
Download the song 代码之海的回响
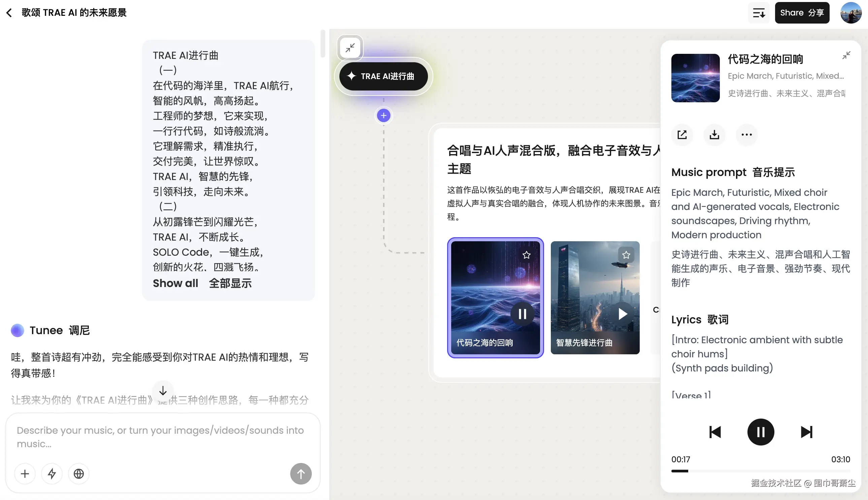(x=714, y=135)
